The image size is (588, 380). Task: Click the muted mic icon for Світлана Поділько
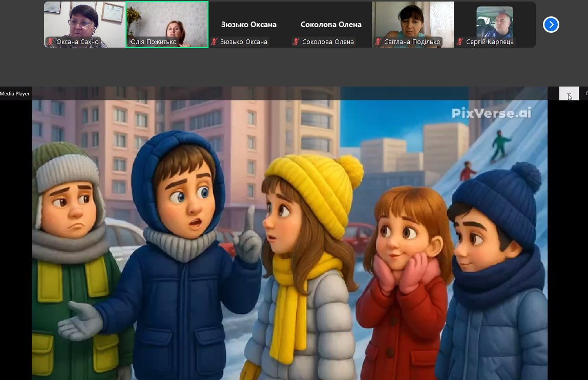click(378, 42)
